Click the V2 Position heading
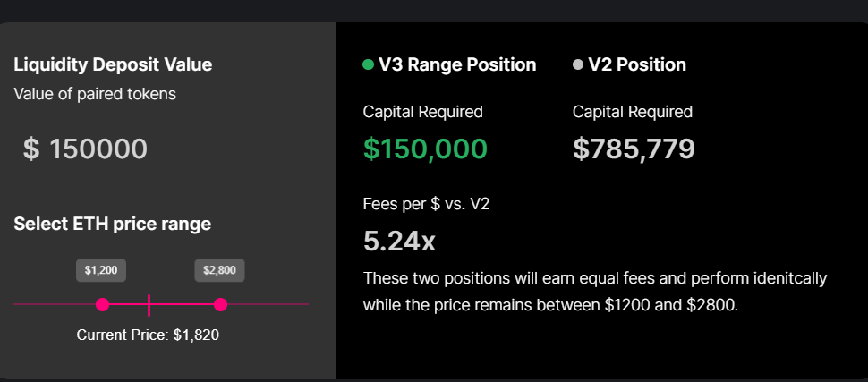The height and width of the screenshot is (382, 868). point(637,64)
